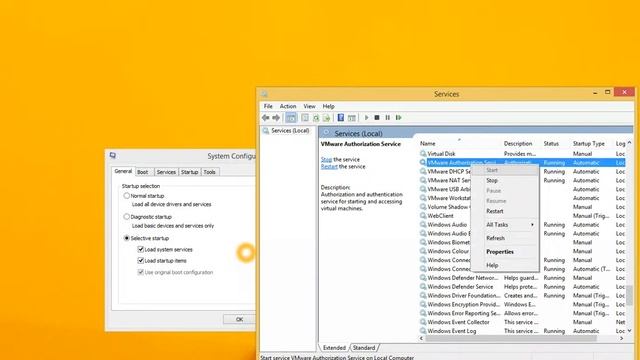Select the Windows Defender Service row
This screenshot has height=360, width=640.
tap(522, 287)
